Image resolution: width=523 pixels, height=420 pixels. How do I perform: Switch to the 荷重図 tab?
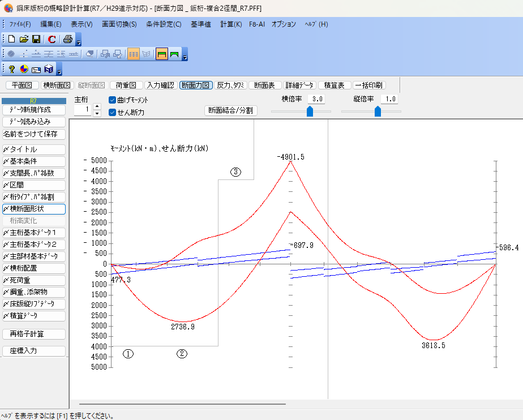(x=126, y=85)
